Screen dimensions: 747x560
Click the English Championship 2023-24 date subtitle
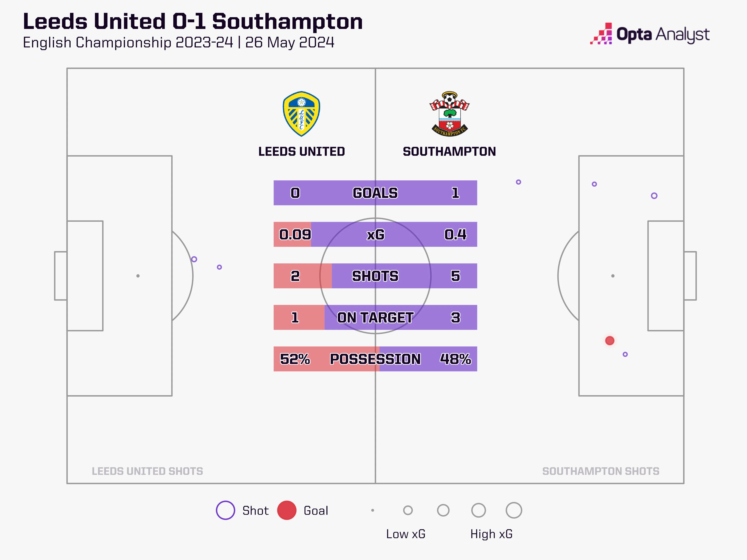(178, 43)
